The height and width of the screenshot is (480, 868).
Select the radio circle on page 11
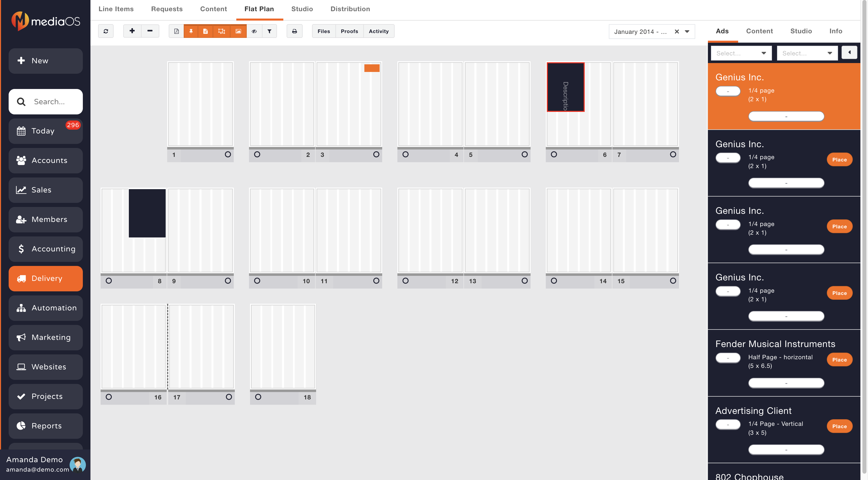tap(376, 281)
